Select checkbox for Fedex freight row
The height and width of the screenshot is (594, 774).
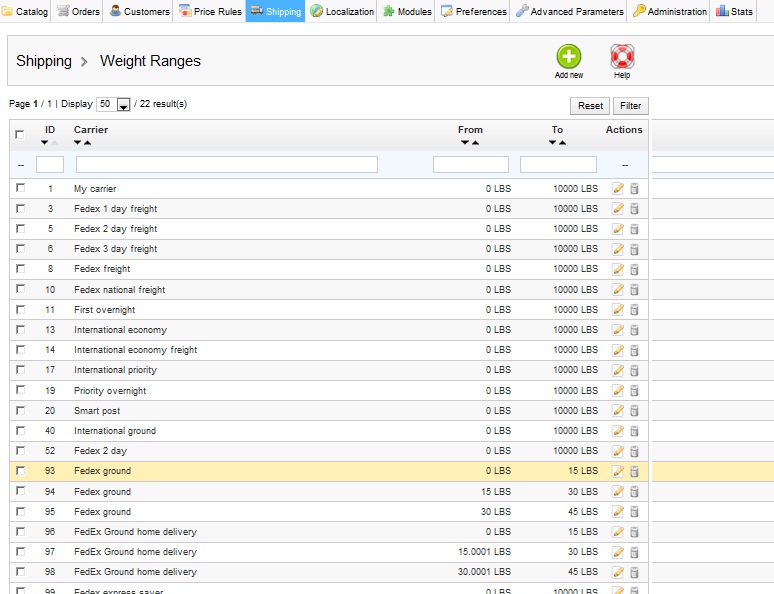[x=20, y=268]
